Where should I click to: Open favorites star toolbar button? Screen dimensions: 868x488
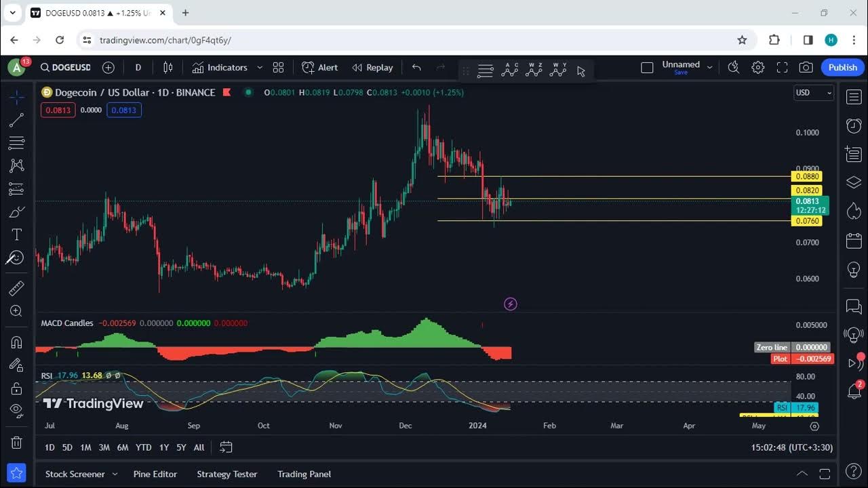coord(17,472)
